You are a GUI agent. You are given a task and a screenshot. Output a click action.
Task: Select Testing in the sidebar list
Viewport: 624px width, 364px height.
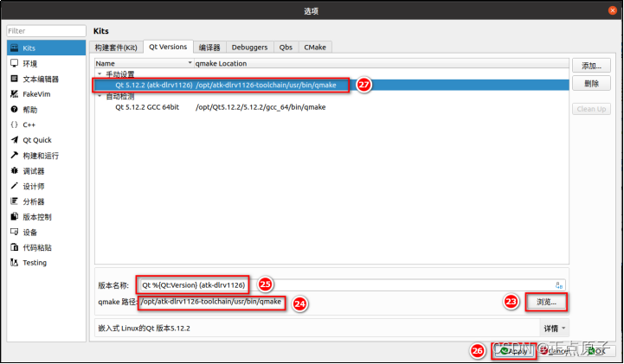46,263
